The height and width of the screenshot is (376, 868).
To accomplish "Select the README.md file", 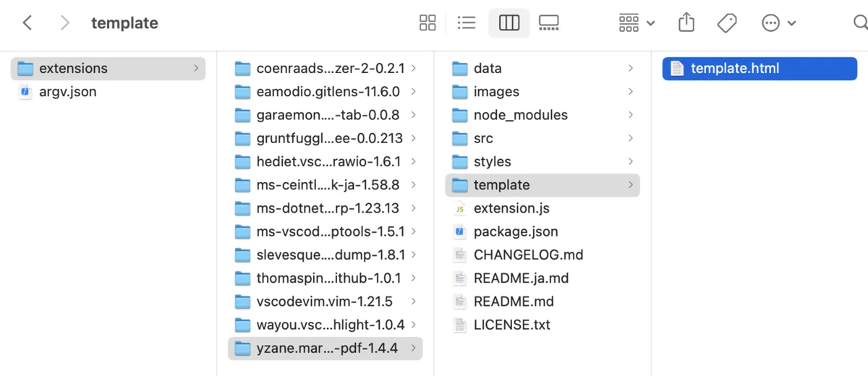I will point(542,302).
